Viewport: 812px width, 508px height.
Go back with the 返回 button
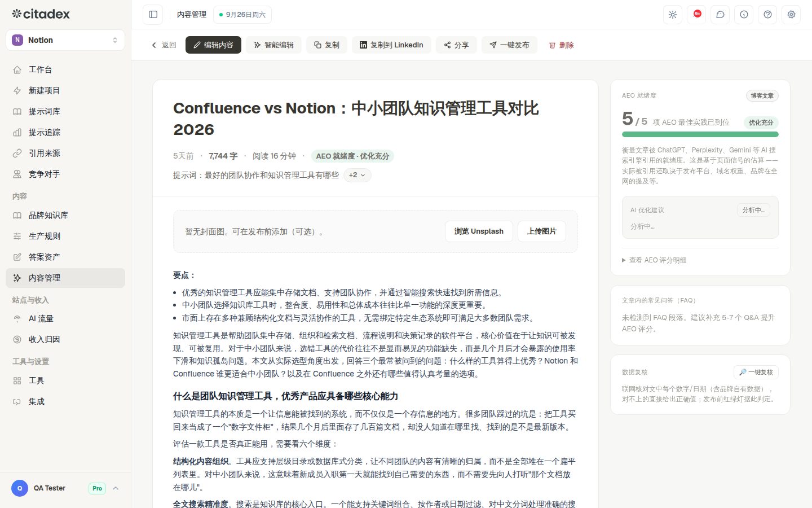pyautogui.click(x=164, y=45)
